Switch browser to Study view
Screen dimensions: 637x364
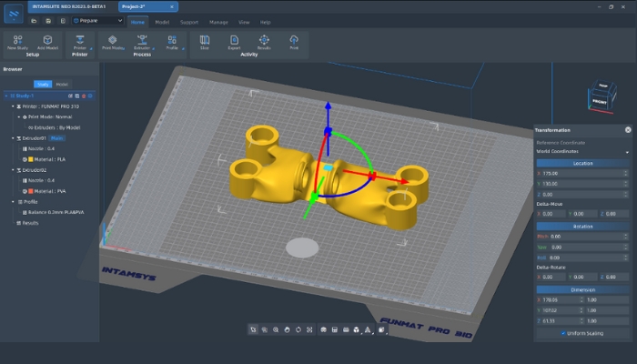click(43, 84)
